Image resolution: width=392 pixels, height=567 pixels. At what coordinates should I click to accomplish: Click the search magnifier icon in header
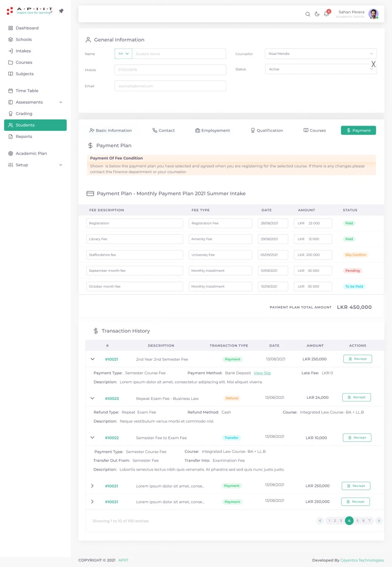308,14
